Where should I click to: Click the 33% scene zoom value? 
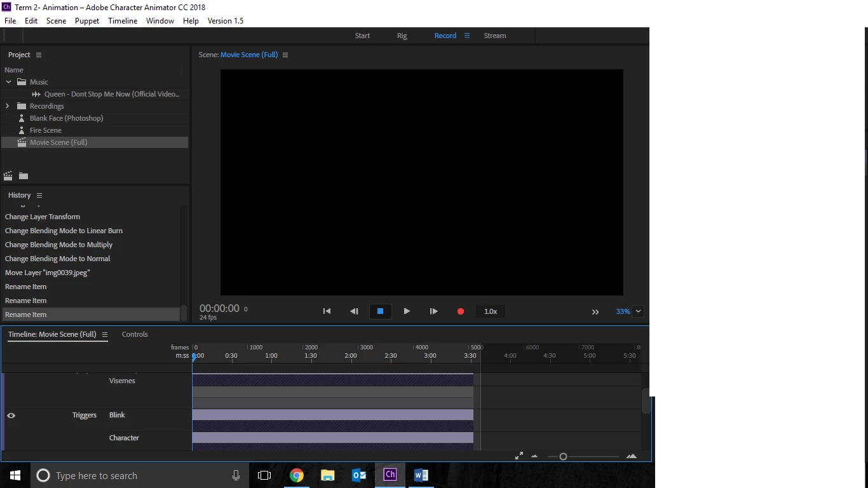coord(623,311)
